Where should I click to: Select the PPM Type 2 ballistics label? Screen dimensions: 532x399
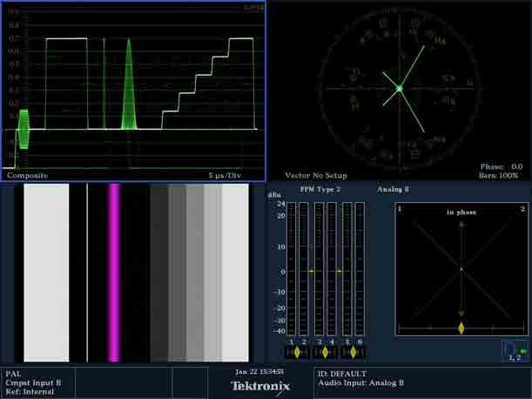pos(320,188)
